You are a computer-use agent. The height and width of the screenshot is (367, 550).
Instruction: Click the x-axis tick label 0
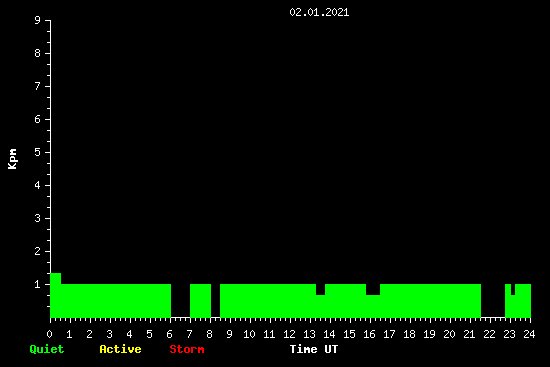(x=49, y=334)
